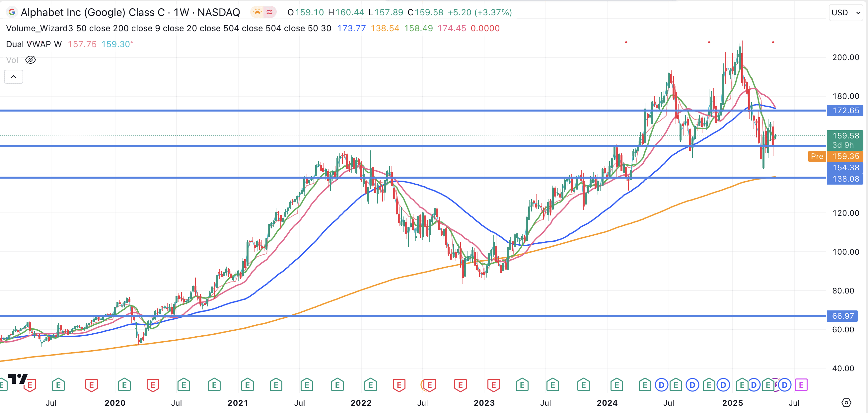The height and width of the screenshot is (413, 868).
Task: Click the 200.00 price axis tick
Action: [x=846, y=57]
